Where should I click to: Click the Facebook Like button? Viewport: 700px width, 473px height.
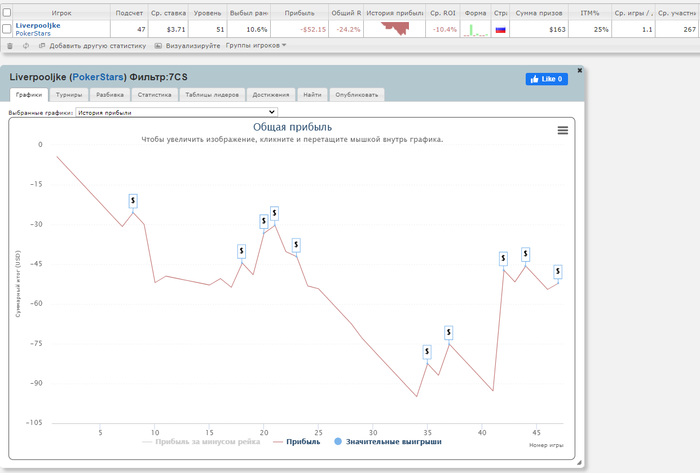coord(546,79)
